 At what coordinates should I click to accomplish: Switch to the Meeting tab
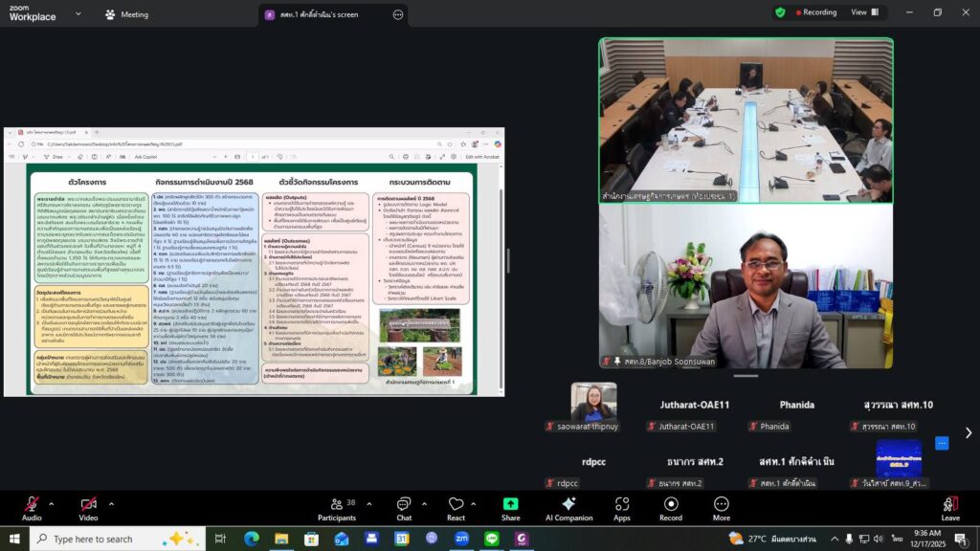click(x=127, y=14)
